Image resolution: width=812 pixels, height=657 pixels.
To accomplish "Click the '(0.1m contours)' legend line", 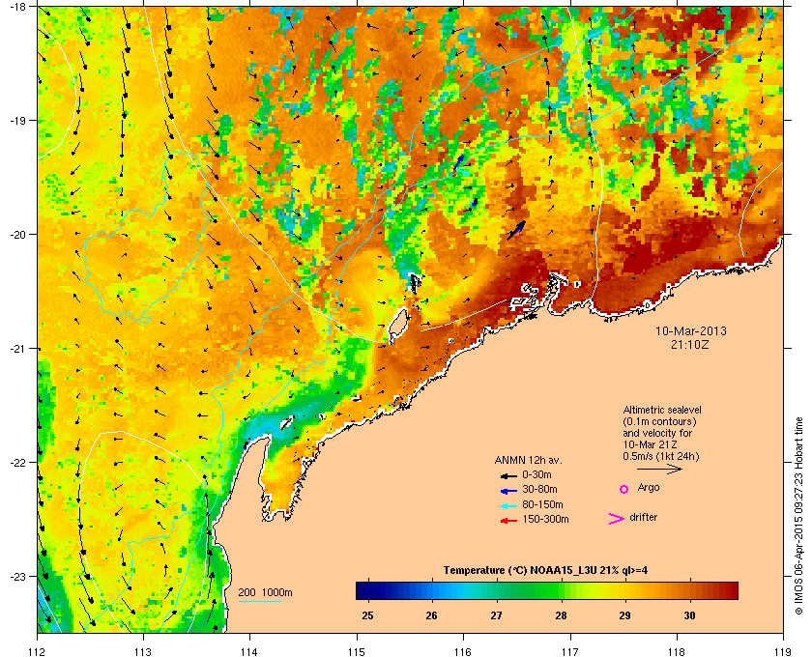I will 659,421.
